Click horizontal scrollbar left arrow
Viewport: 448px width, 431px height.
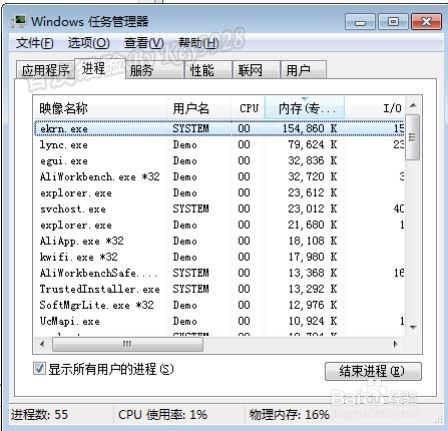pos(42,344)
